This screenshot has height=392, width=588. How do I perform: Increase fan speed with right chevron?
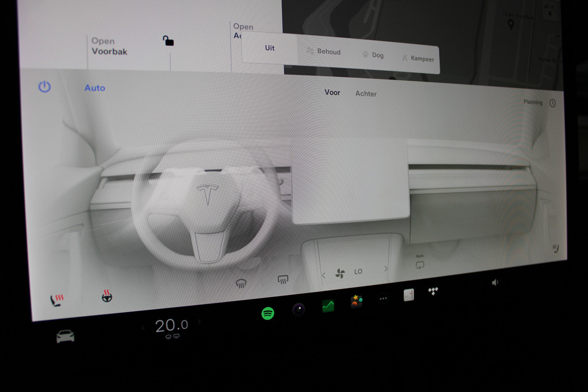pyautogui.click(x=385, y=269)
